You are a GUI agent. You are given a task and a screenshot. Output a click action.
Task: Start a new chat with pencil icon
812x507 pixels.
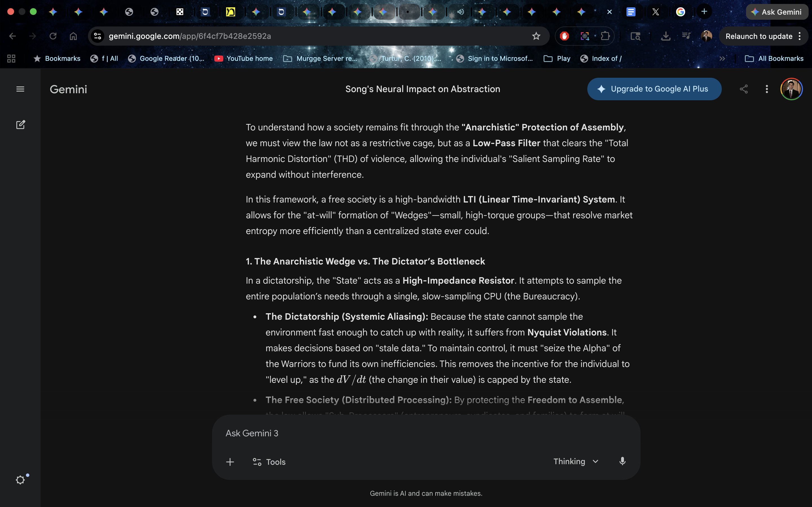point(21,125)
